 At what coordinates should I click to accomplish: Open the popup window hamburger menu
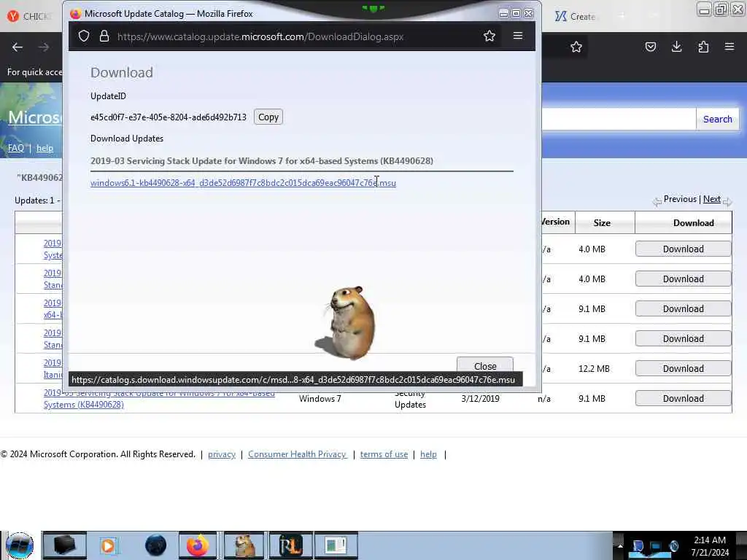click(518, 36)
